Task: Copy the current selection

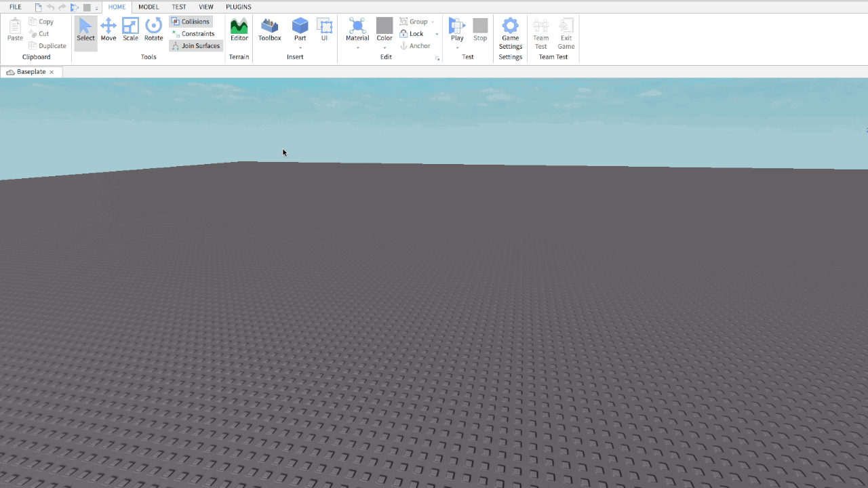Action: (41, 22)
